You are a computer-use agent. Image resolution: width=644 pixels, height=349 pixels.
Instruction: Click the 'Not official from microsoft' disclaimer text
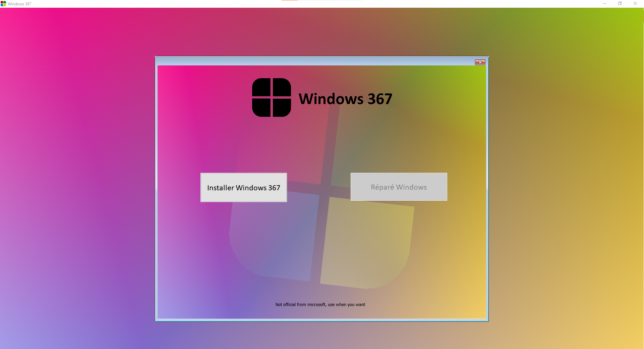tap(320, 305)
